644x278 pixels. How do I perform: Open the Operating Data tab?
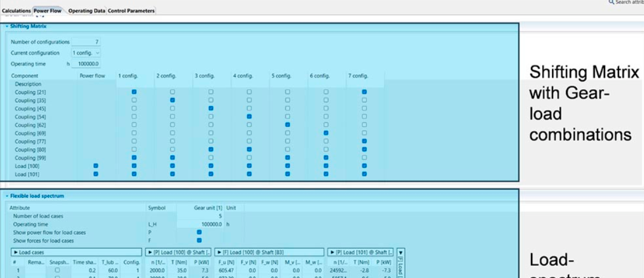click(x=86, y=11)
